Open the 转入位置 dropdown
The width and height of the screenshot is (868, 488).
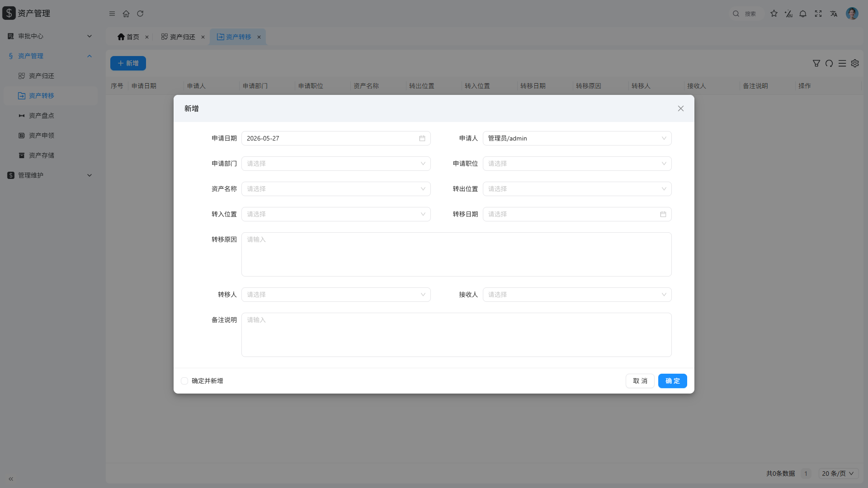click(x=336, y=214)
